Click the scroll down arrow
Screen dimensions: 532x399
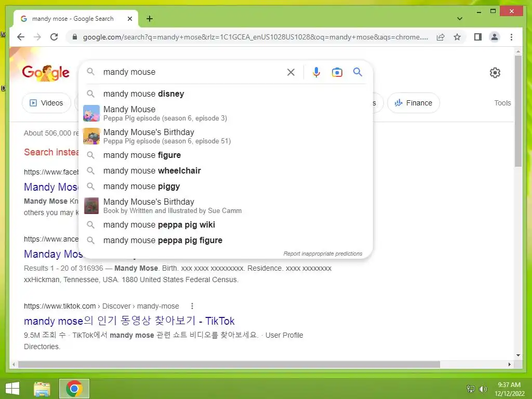(518, 355)
